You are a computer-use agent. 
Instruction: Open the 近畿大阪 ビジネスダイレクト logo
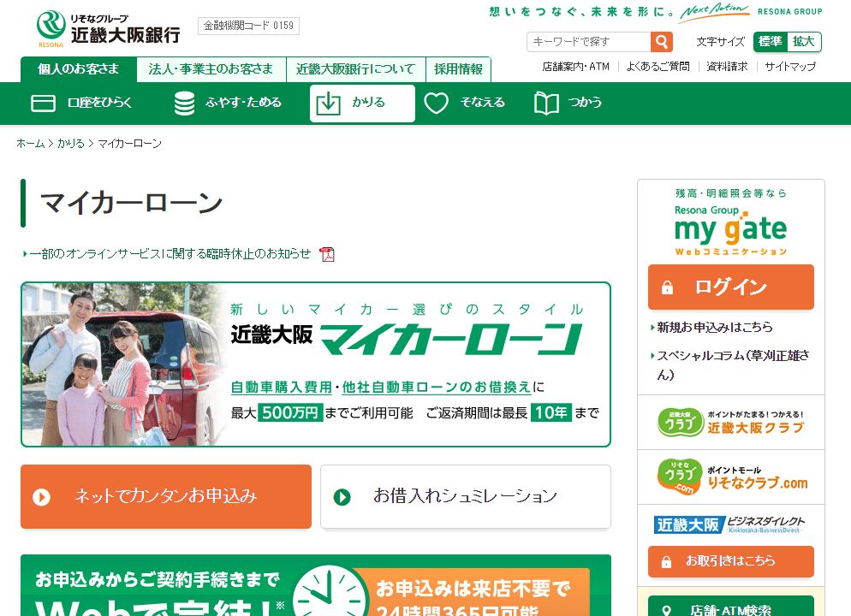[x=729, y=524]
